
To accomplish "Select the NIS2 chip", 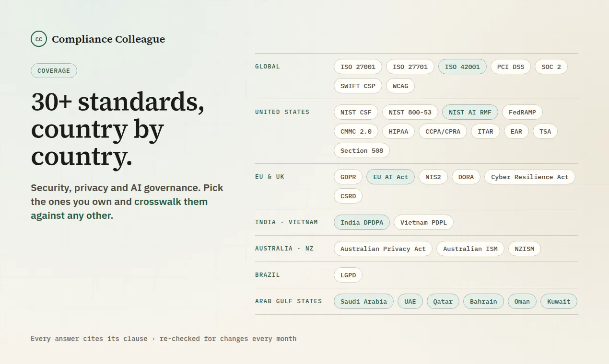I will [433, 177].
